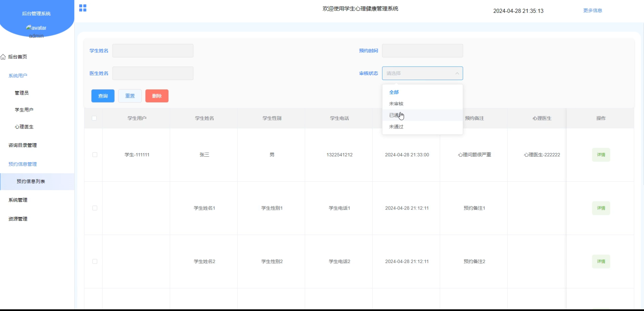Select the 学生姓名2 cell
This screenshot has height=311, width=644.
(204, 262)
